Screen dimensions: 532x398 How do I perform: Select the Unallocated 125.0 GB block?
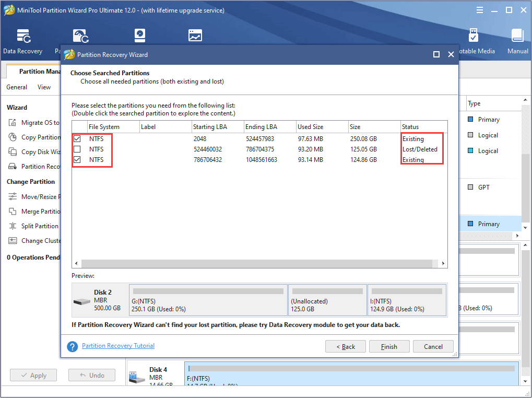328,300
